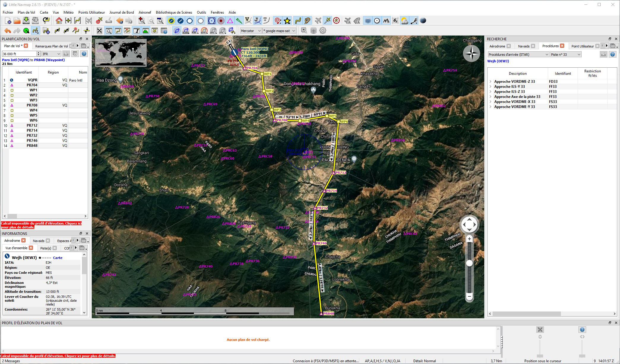
Task: Click the map zoom-in plus button
Action: [469, 239]
